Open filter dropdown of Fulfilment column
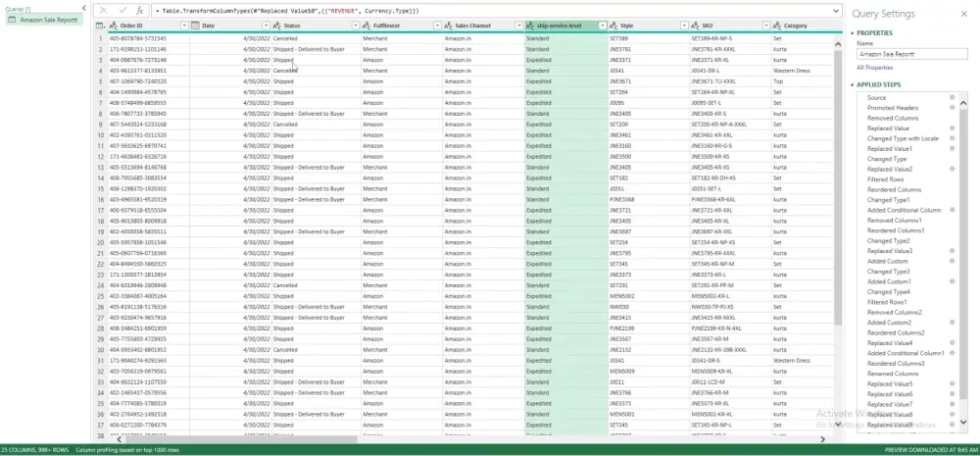 coord(437,25)
